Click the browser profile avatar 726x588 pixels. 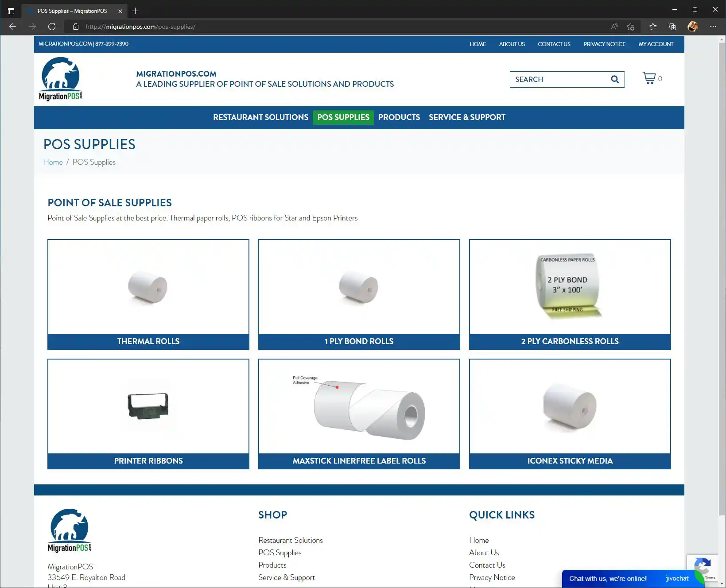(x=693, y=27)
